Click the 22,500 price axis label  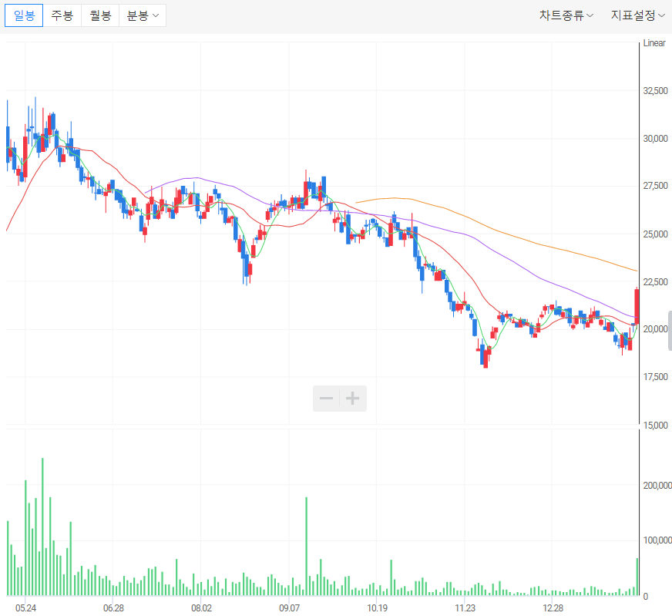coord(655,281)
